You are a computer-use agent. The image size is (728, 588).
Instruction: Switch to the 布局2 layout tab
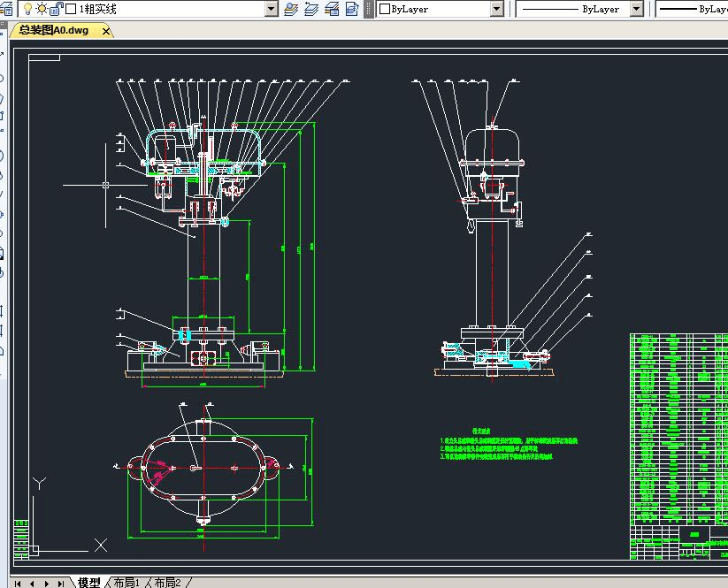(x=167, y=583)
